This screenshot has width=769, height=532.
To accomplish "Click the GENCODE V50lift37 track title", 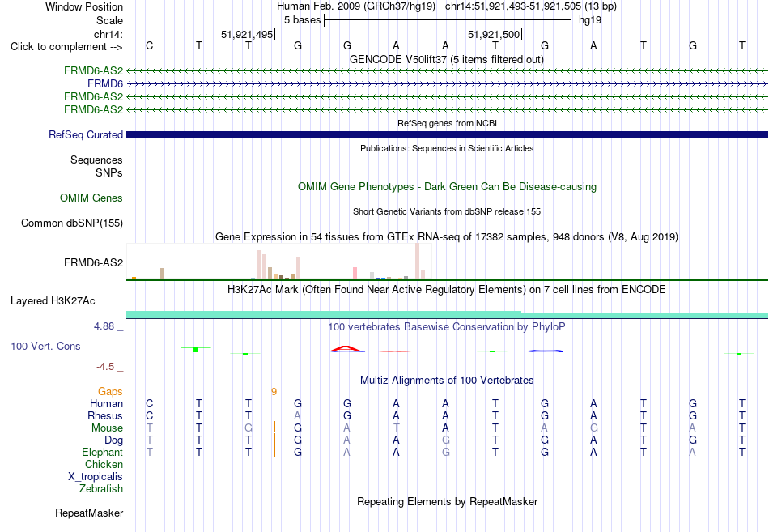I will 446,59.
